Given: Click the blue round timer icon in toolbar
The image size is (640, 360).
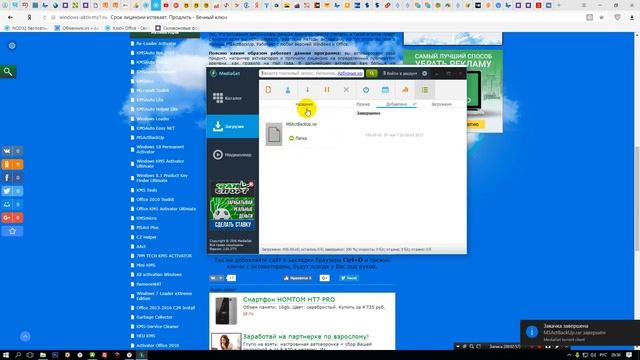Looking at the screenshot, I should click(366, 89).
